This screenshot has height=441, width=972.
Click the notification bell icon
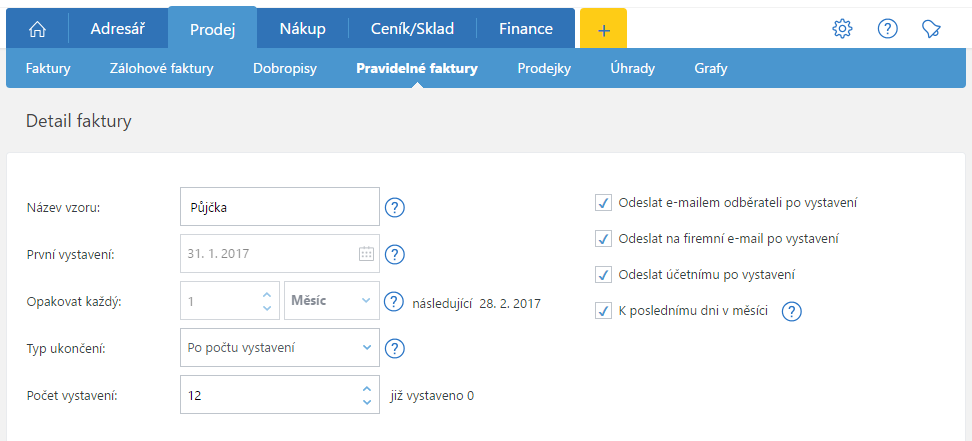(x=932, y=29)
